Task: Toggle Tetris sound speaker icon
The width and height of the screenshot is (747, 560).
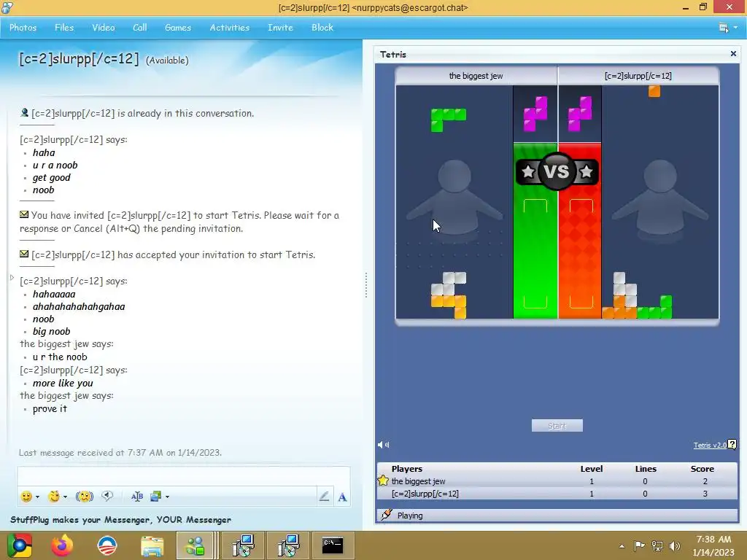Action: click(384, 445)
